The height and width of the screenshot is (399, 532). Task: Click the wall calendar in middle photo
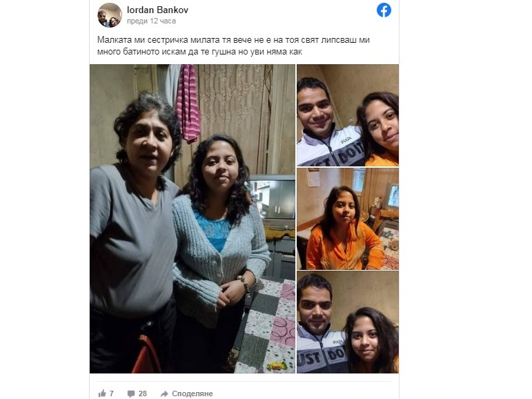click(x=313, y=177)
